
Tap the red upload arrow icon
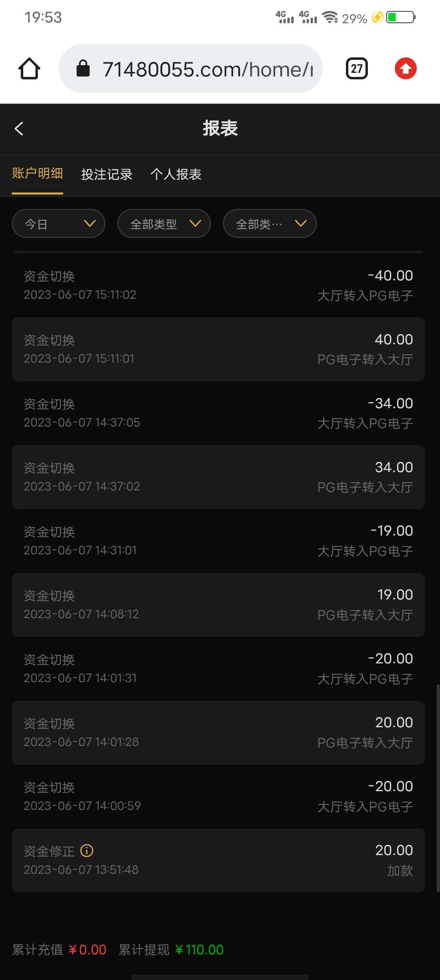[405, 68]
